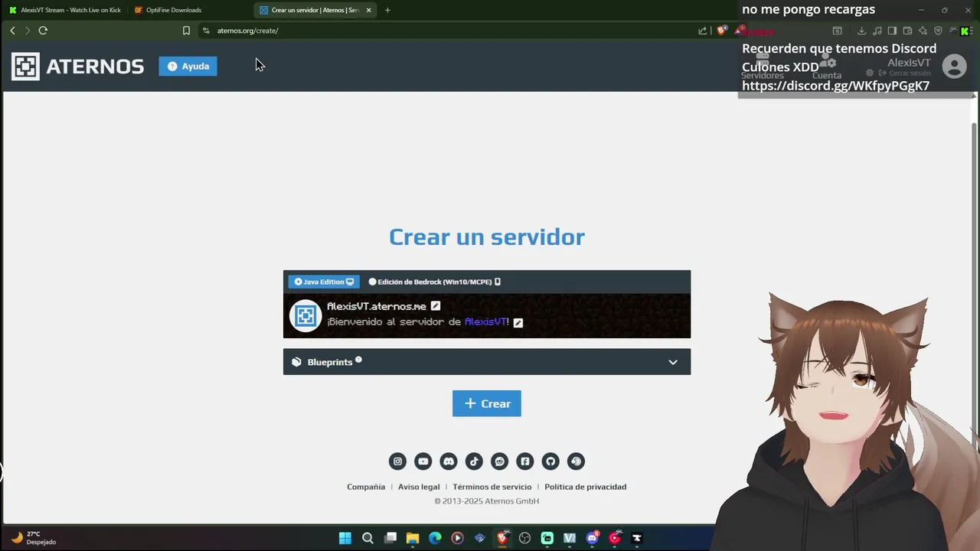Open a new browser tab
980x551 pixels.
click(387, 10)
